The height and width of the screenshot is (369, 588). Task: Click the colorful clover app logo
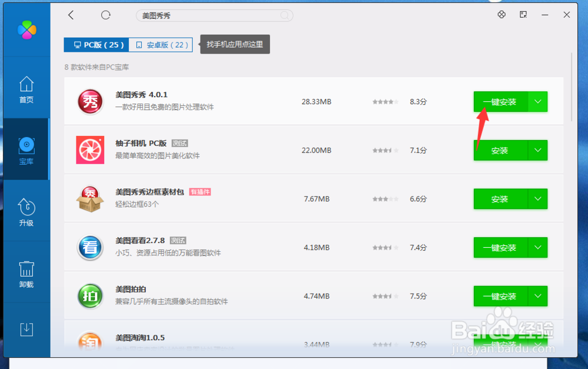[x=27, y=29]
